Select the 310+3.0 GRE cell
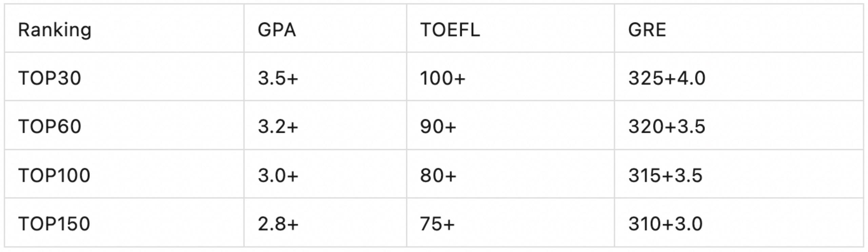The height and width of the screenshot is (252, 868). tap(665, 224)
